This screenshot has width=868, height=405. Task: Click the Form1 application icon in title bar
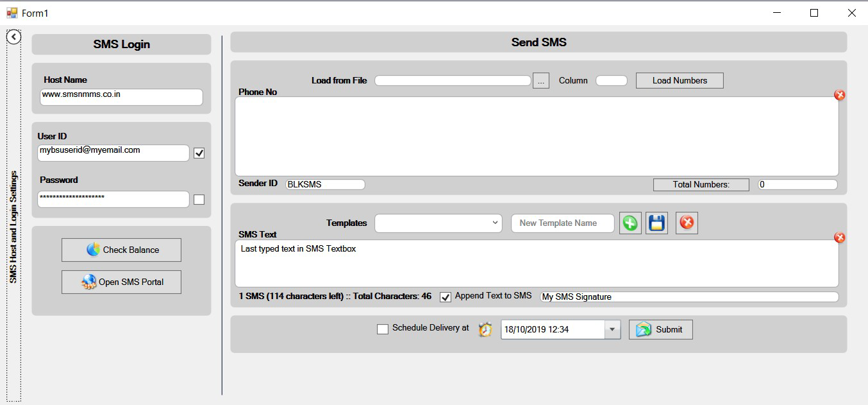[12, 13]
